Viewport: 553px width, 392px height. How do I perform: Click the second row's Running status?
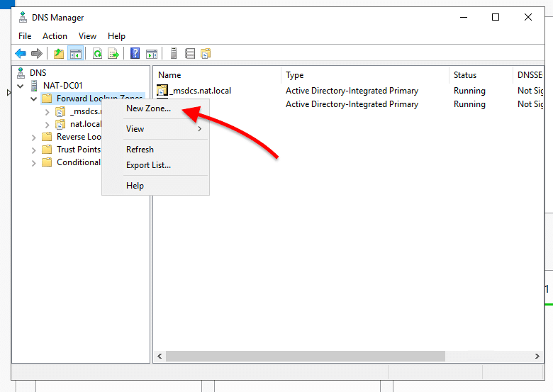point(469,104)
